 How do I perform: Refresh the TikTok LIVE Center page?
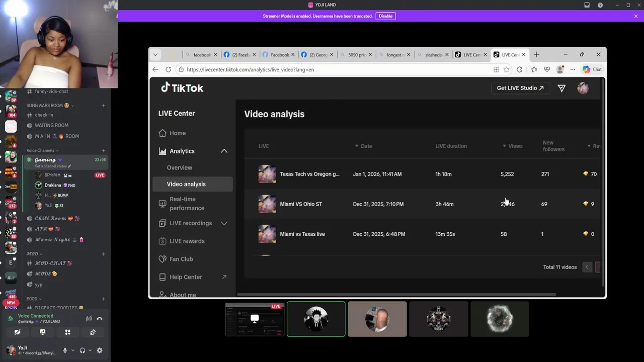168,69
